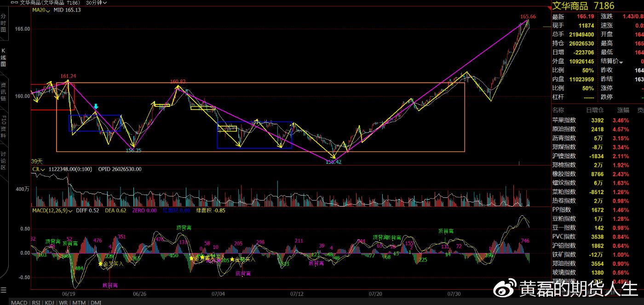The height and width of the screenshot is (305, 644).
Task: Open the F10资料 side tab
Action: tap(3, 127)
